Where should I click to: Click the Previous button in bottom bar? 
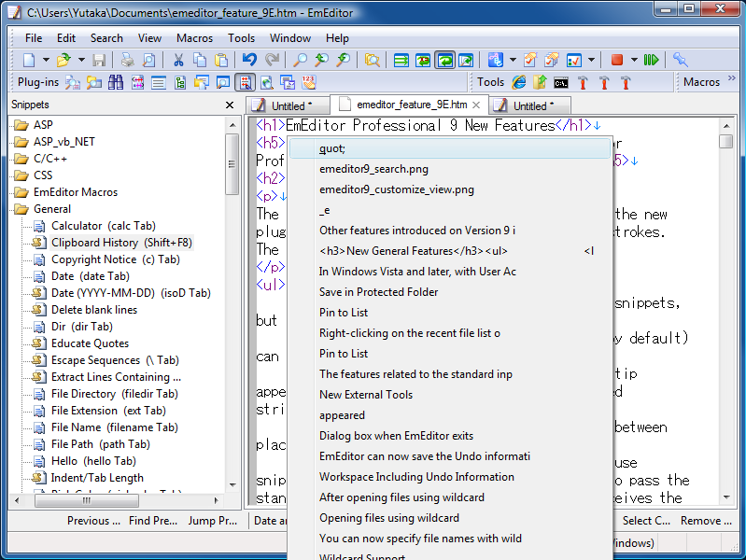coord(93,521)
